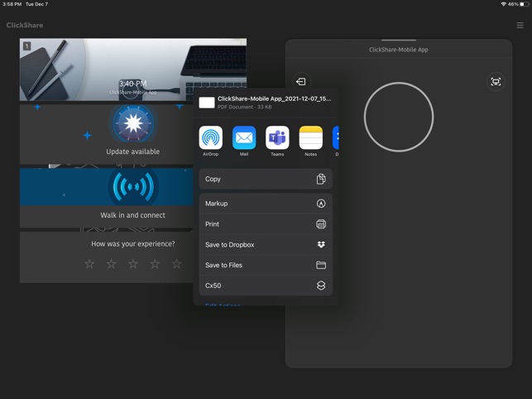Send the document to Notes app
The height and width of the screenshot is (399, 532).
click(310, 137)
